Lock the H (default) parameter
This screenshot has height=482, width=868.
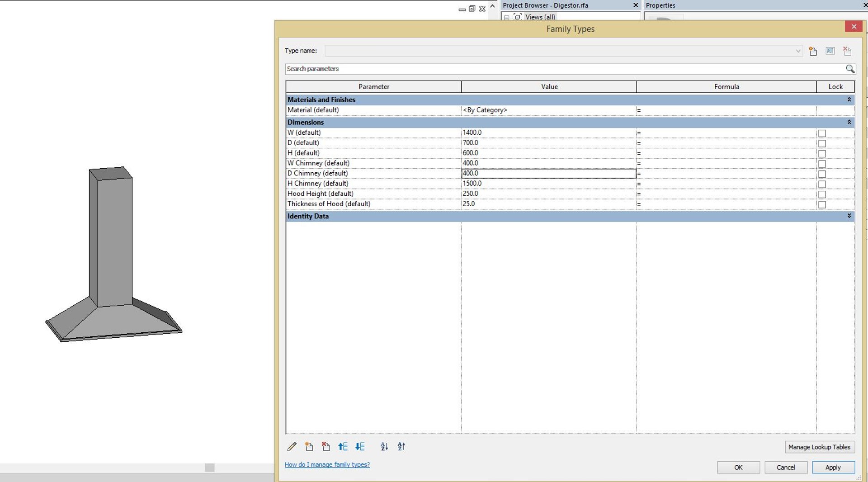coord(822,154)
